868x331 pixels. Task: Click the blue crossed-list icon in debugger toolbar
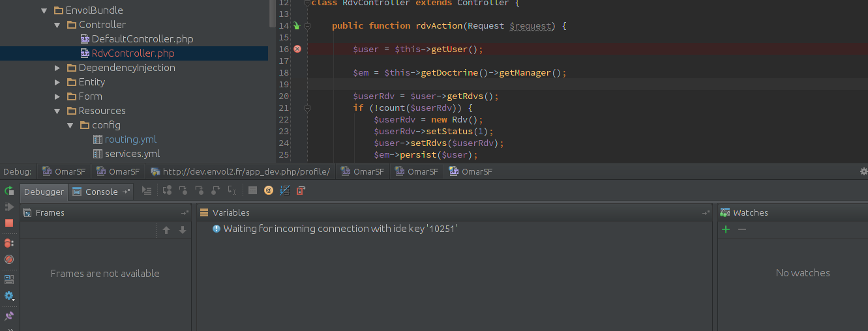pos(285,190)
